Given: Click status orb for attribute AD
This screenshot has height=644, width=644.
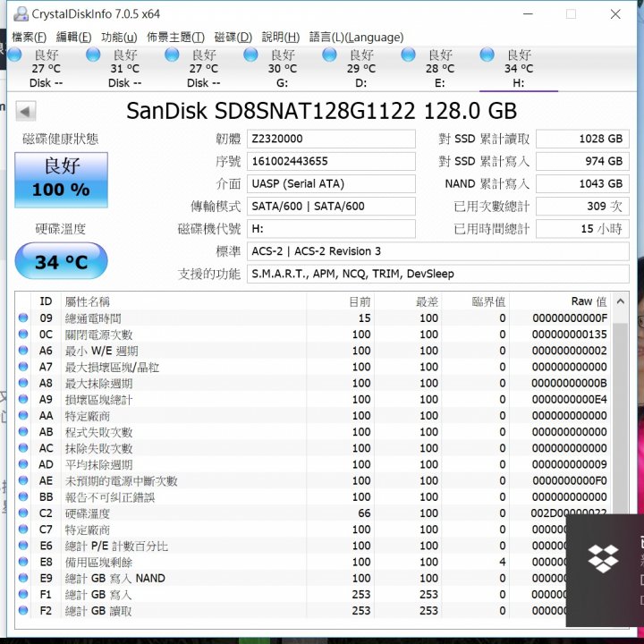Looking at the screenshot, I should pyautogui.click(x=23, y=464).
